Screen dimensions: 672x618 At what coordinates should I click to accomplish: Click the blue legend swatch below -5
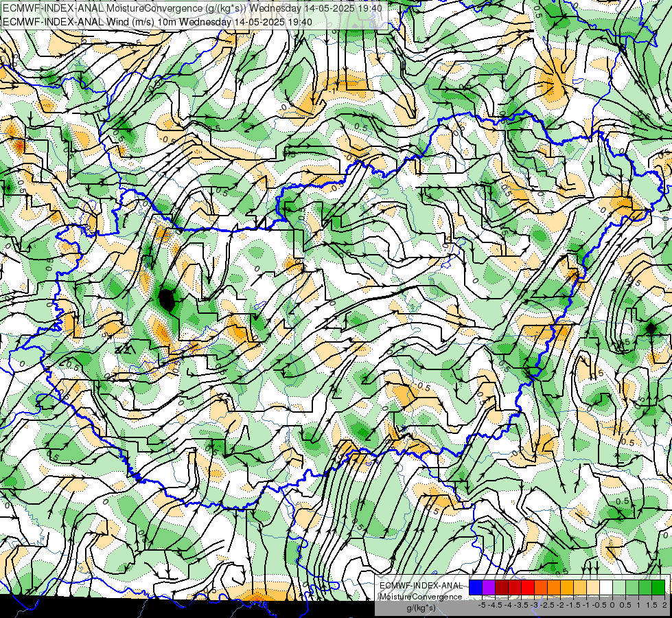(x=476, y=587)
